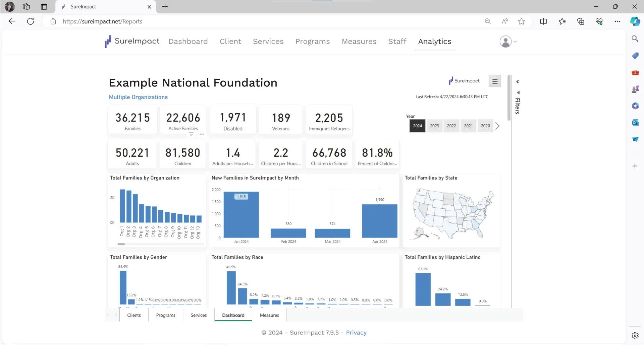The width and height of the screenshot is (644, 345).
Task: Open read aloud icon
Action: [x=504, y=21]
